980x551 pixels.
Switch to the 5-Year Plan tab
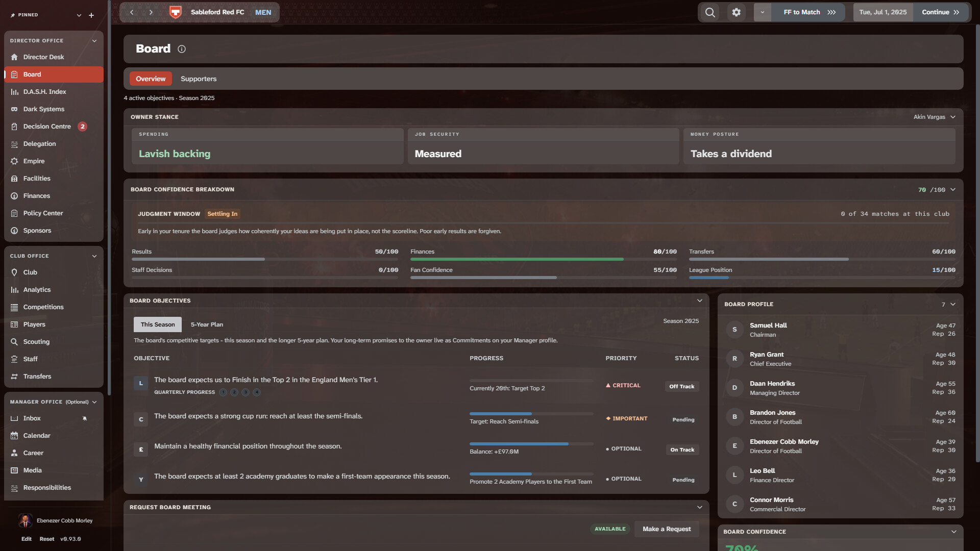coord(207,324)
